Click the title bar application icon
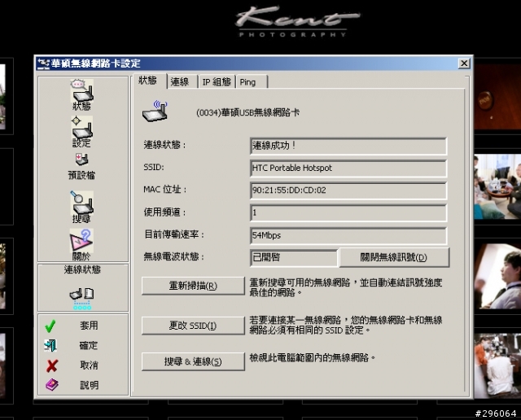This screenshot has height=420, width=521. (x=43, y=63)
